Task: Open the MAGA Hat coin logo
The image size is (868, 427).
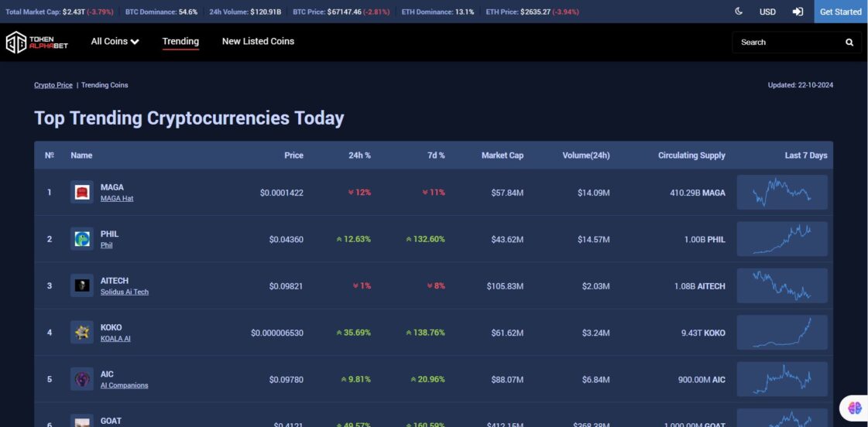Action: (x=82, y=193)
